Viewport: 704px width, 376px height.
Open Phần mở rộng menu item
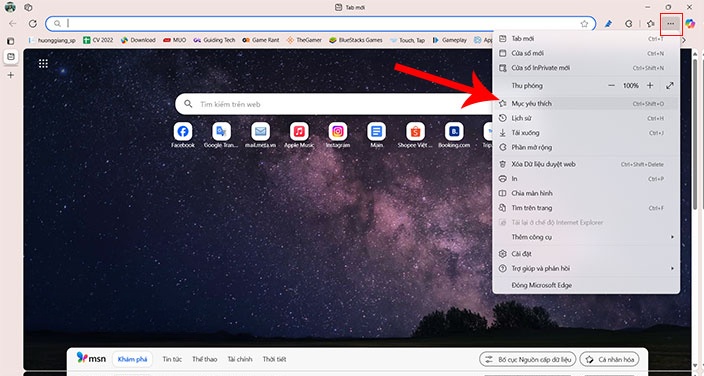(586, 147)
